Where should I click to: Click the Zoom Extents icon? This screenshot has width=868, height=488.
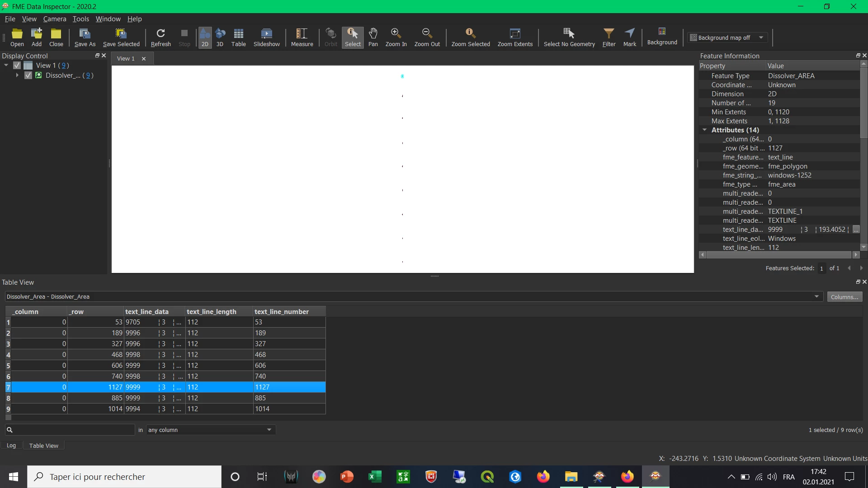tap(514, 37)
